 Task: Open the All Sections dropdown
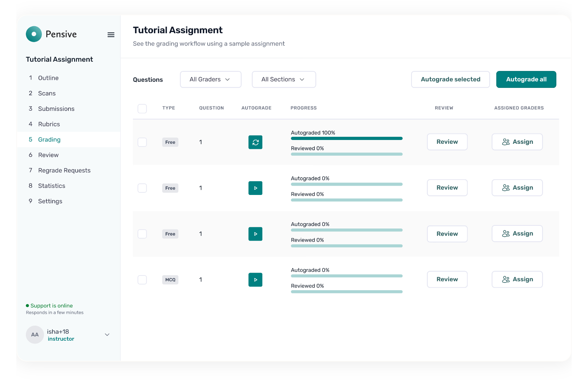coord(284,79)
